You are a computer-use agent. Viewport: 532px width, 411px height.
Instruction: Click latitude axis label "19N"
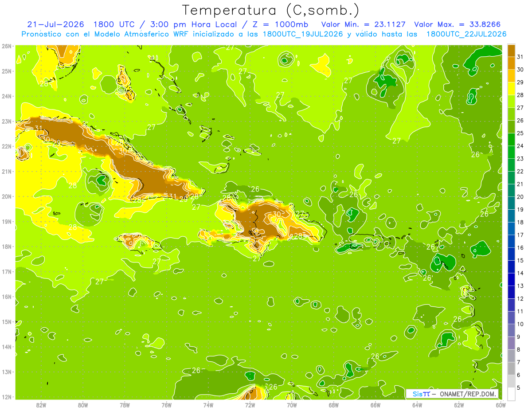coord(7,221)
